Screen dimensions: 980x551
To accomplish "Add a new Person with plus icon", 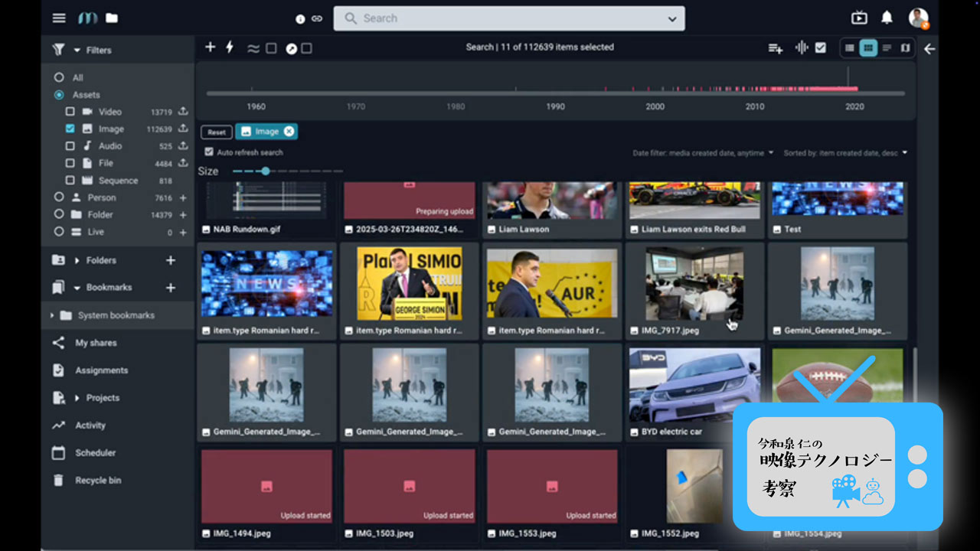I will click(183, 197).
